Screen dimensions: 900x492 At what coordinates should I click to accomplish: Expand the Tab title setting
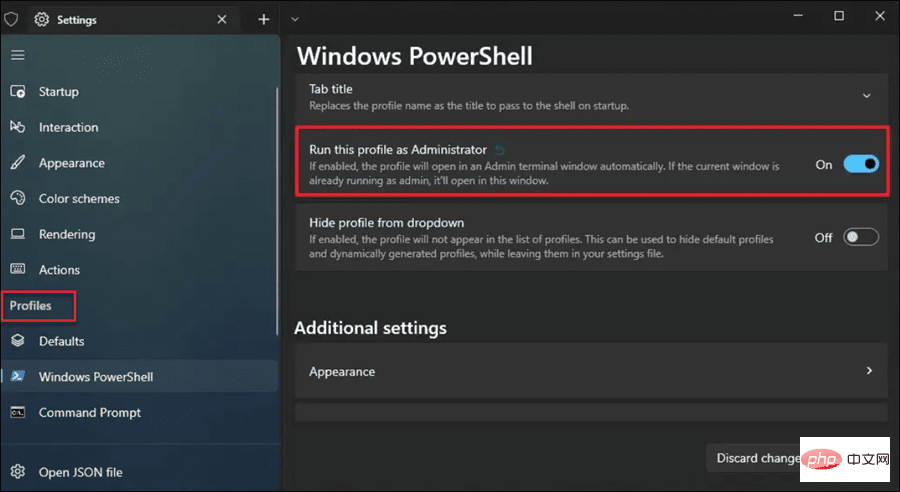(867, 96)
